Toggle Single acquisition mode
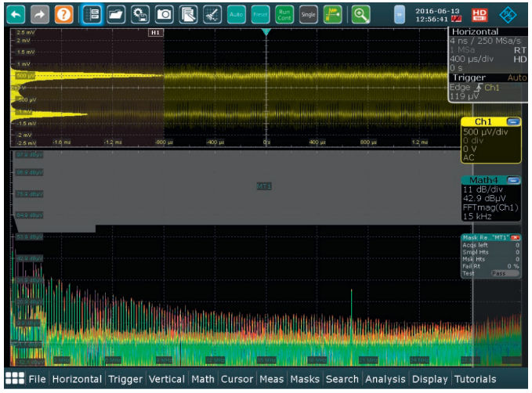 [x=309, y=14]
